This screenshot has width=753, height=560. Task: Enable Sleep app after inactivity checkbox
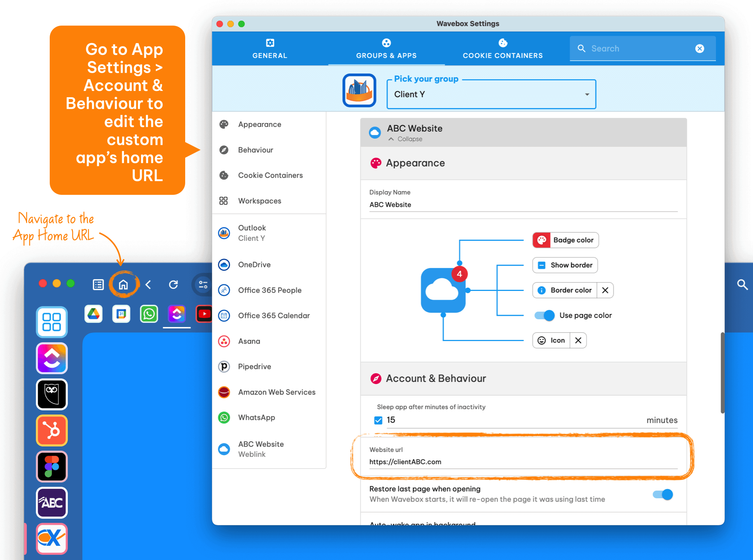(377, 419)
